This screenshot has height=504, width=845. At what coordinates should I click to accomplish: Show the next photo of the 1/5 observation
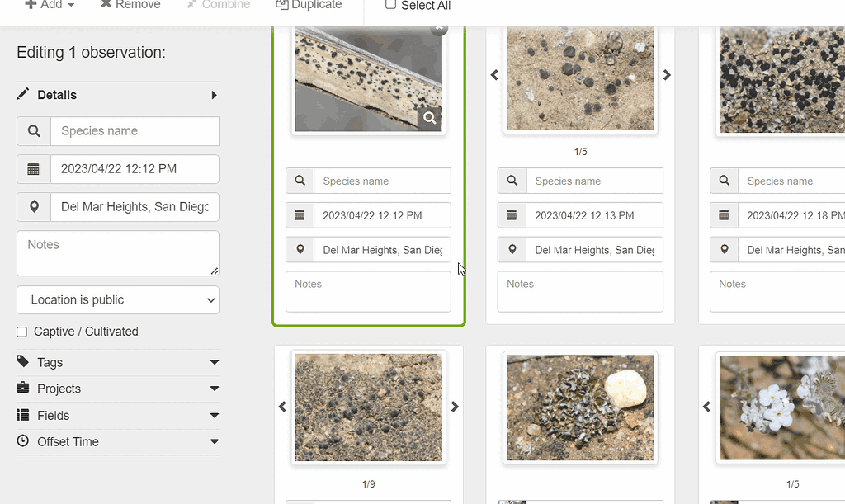[x=667, y=74]
